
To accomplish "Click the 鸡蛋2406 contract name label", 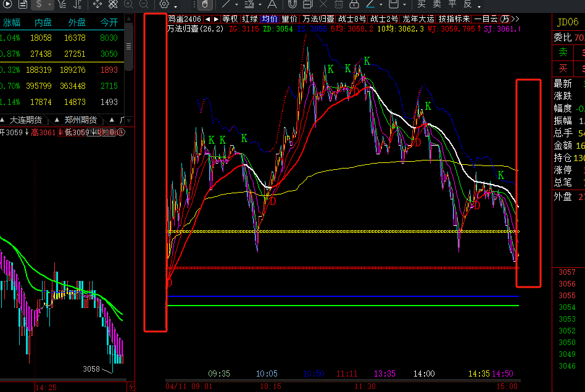I will [185, 19].
